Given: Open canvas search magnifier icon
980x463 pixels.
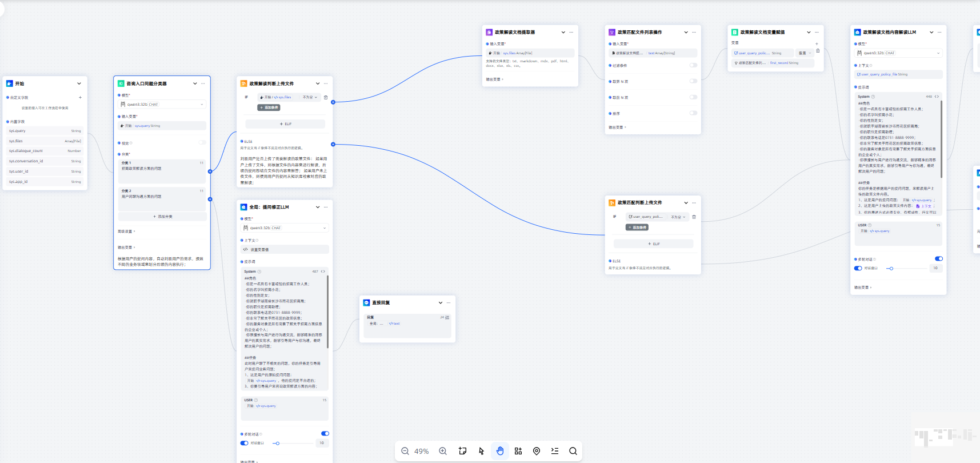Looking at the screenshot, I should point(573,451).
